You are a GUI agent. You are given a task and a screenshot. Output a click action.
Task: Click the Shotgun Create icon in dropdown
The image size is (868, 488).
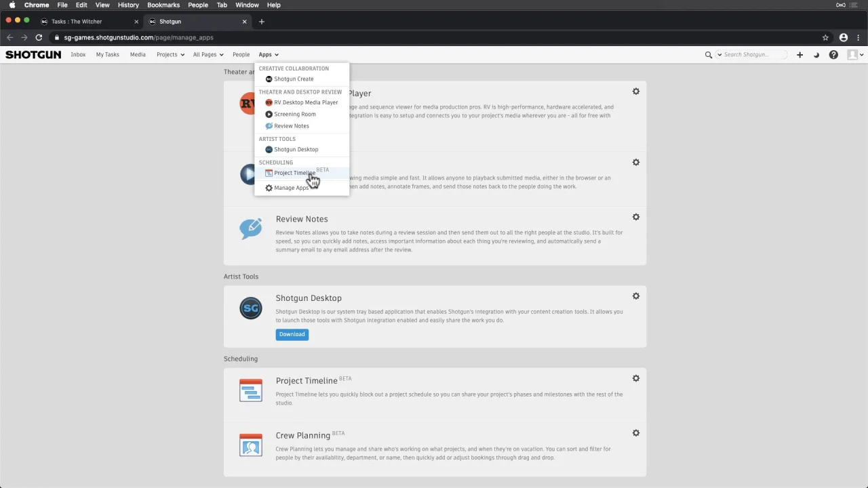click(269, 79)
